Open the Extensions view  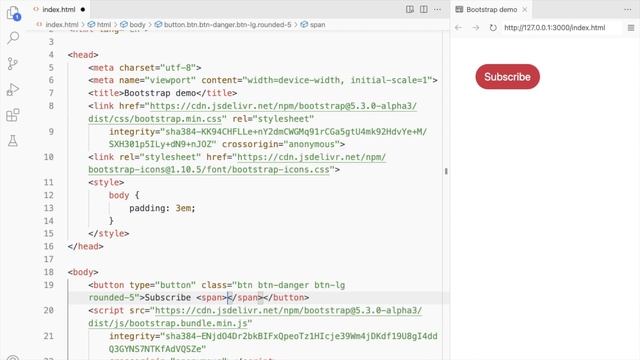tap(13, 115)
